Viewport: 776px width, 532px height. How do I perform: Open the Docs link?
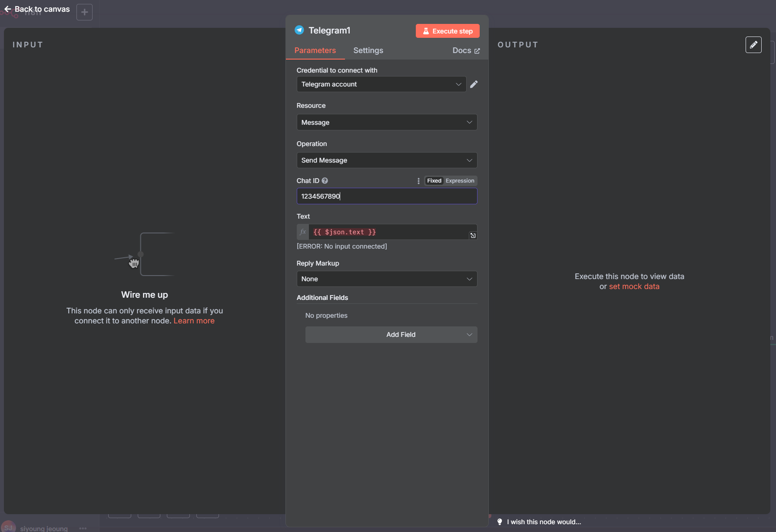click(466, 50)
